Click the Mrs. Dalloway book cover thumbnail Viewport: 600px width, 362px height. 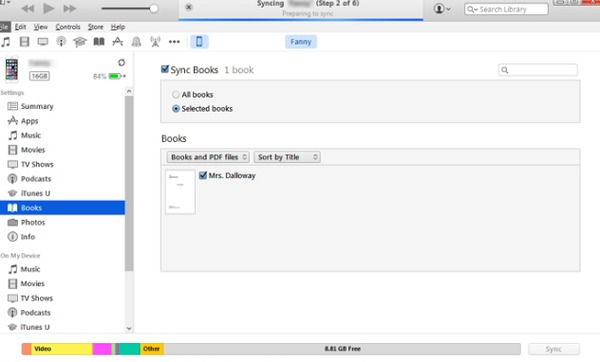click(180, 192)
